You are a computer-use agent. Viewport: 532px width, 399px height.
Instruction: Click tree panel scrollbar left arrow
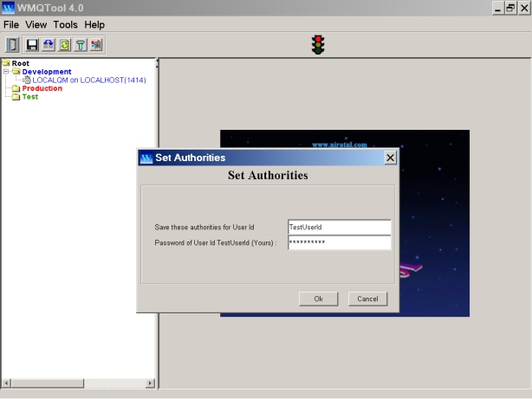[6, 383]
